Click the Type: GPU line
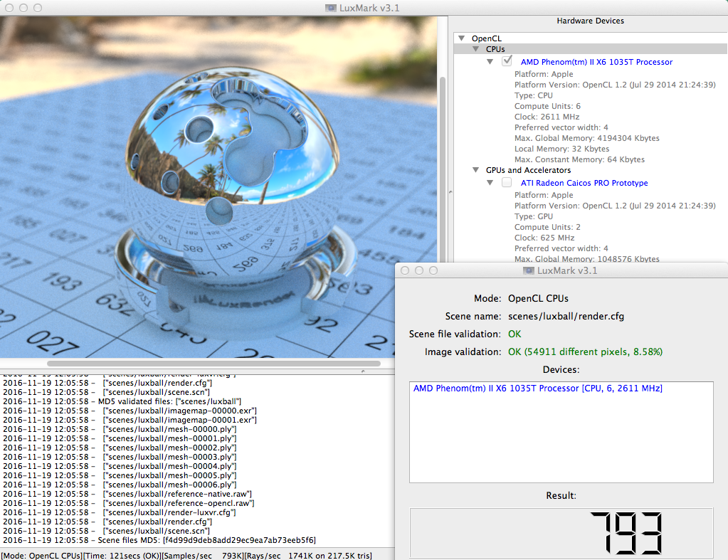728x560 pixels. [534, 216]
